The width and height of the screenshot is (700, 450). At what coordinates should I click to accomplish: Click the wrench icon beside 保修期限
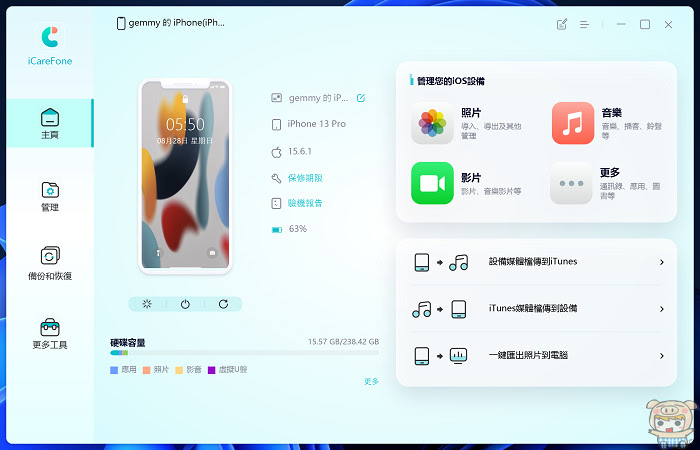coord(276,178)
